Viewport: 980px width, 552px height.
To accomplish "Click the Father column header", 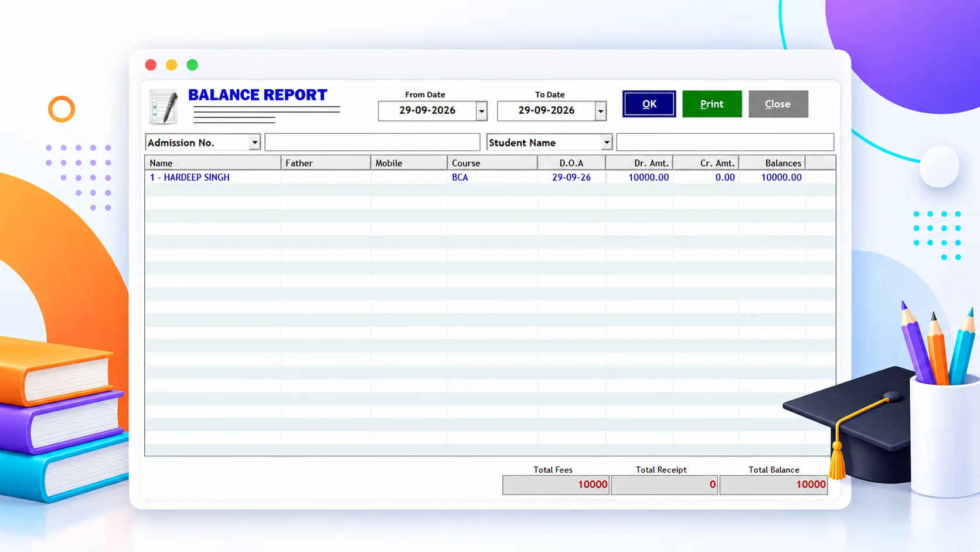I will [326, 163].
